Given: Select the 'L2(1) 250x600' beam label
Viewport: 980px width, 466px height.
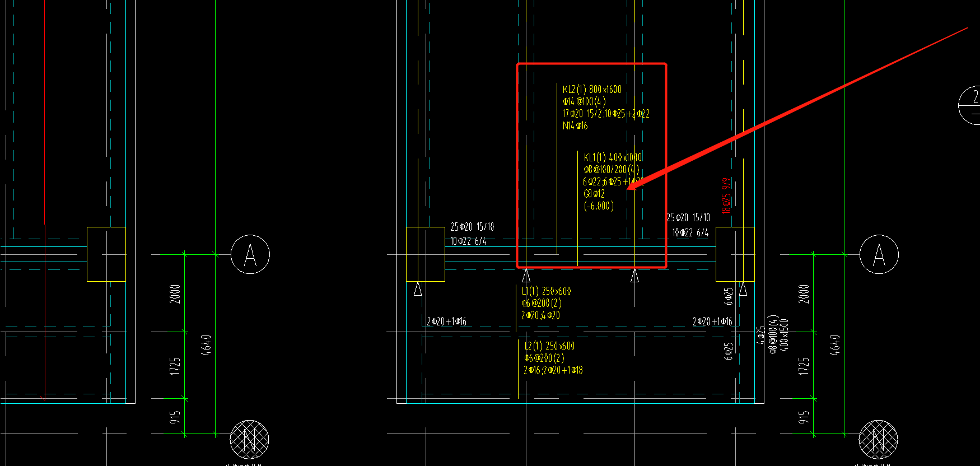Looking at the screenshot, I should coord(549,346).
